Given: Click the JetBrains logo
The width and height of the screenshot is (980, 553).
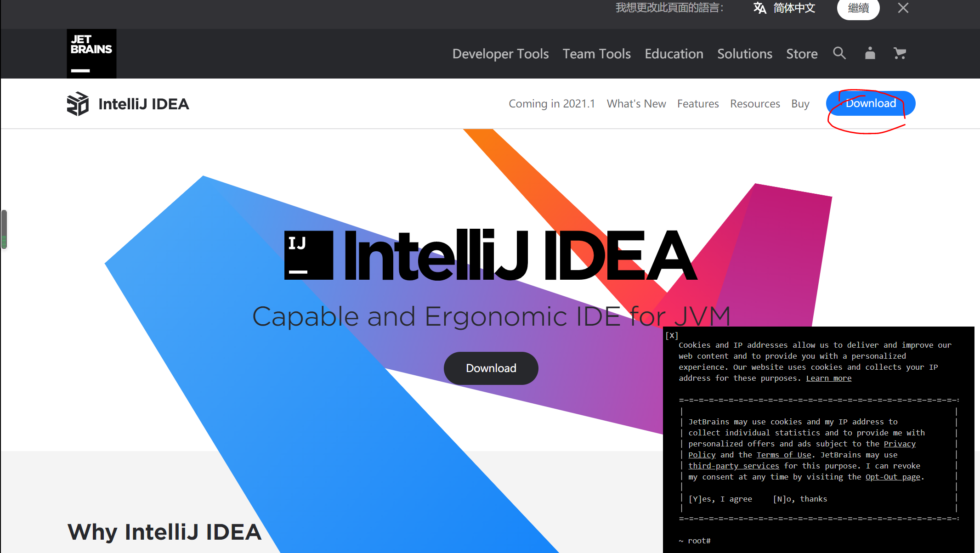Looking at the screenshot, I should 91,53.
